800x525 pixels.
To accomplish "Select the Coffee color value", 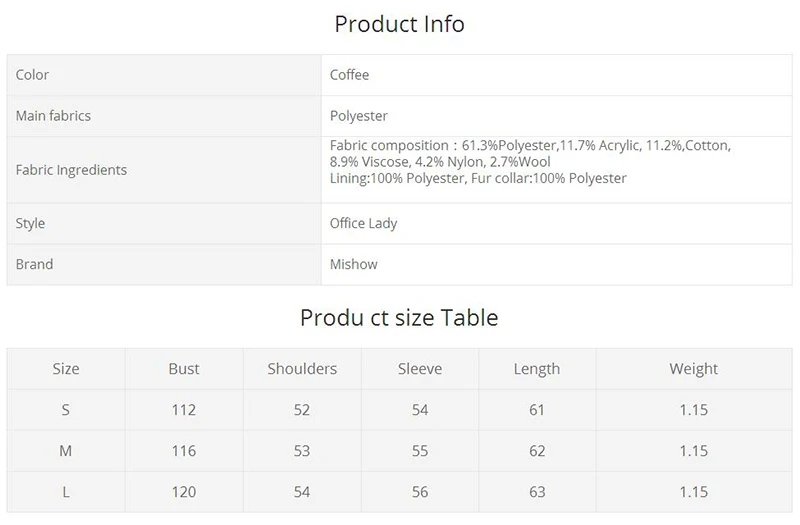I will pyautogui.click(x=349, y=75).
